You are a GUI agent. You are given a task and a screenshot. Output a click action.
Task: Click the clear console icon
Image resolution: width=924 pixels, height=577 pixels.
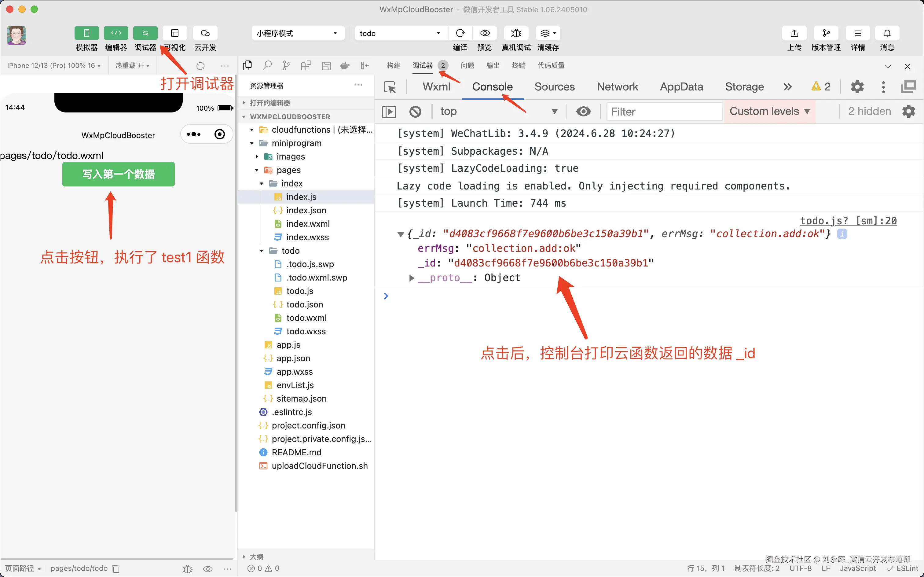pos(415,112)
